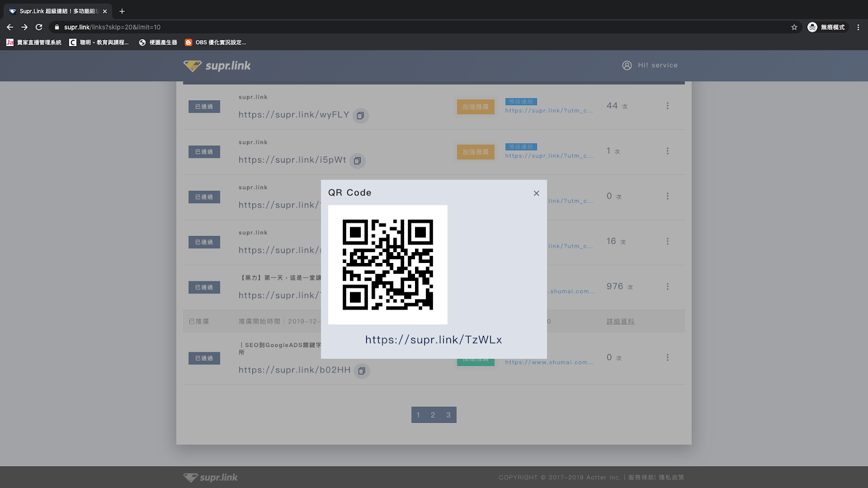The image size is (868, 488).
Task: Open a new browser tab
Action: pos(122,11)
